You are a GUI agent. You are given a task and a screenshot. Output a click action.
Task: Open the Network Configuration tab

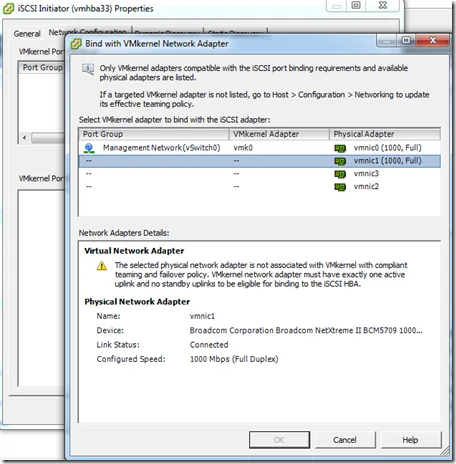point(87,31)
